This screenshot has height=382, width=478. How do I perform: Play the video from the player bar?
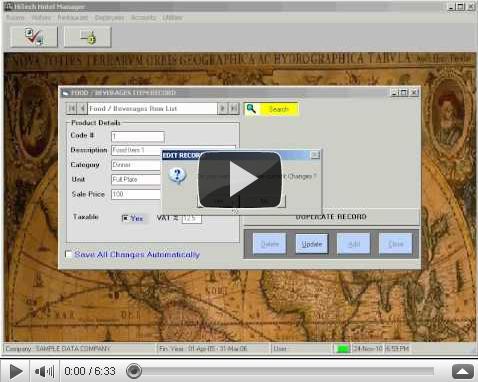point(15,371)
